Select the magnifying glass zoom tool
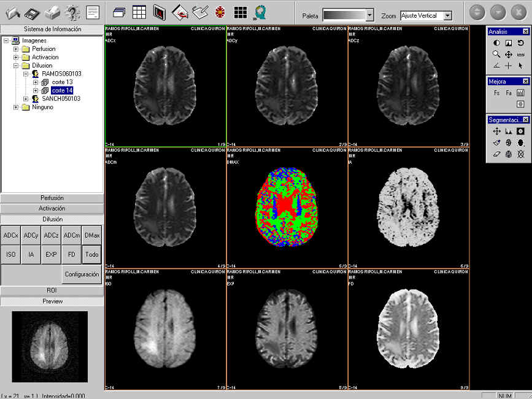 pos(496,54)
